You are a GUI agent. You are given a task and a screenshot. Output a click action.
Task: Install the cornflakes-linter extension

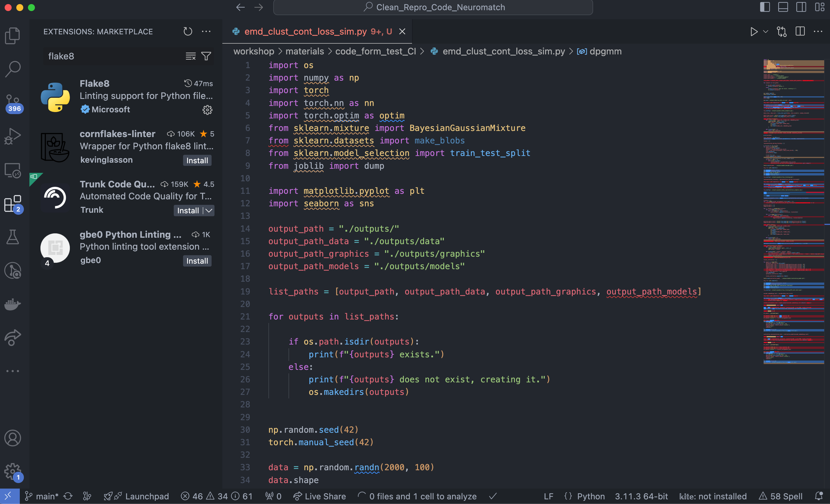197,160
